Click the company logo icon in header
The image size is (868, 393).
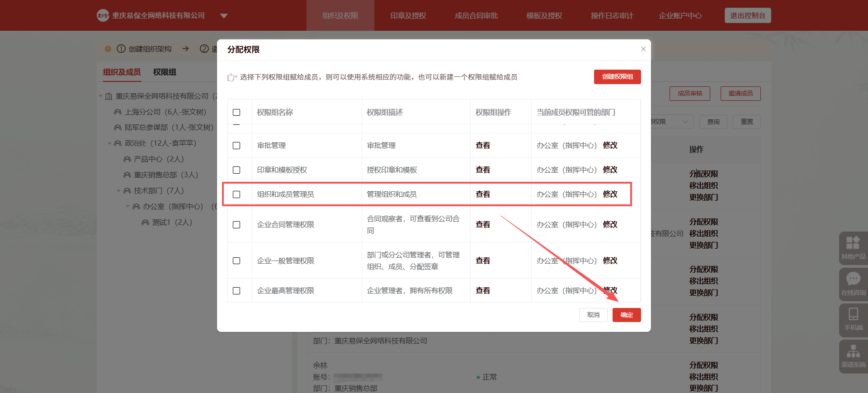(103, 15)
